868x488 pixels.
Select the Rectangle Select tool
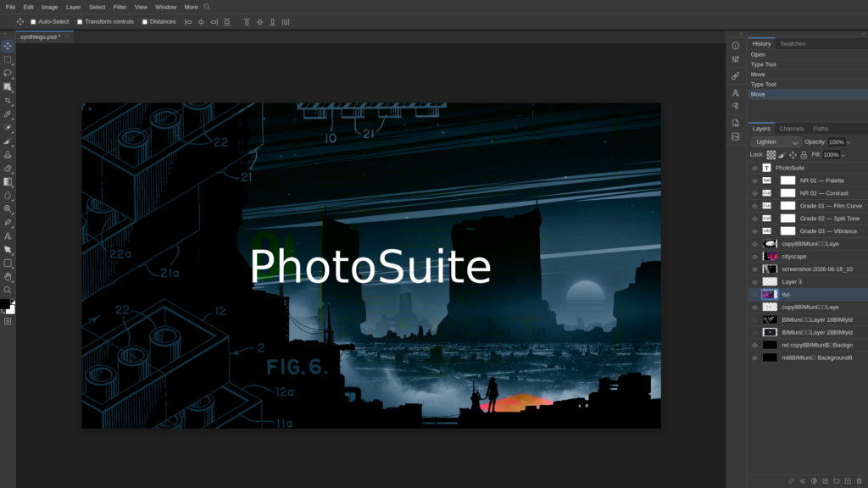point(8,60)
